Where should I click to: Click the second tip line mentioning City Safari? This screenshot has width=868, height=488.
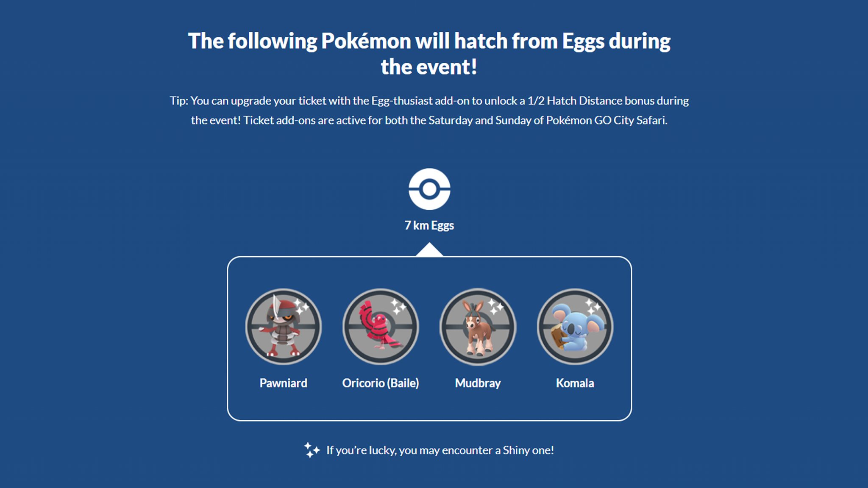click(429, 120)
